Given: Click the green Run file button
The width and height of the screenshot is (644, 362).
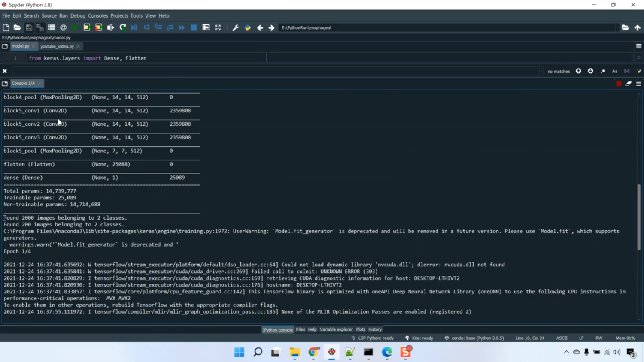Looking at the screenshot, I should point(75,27).
